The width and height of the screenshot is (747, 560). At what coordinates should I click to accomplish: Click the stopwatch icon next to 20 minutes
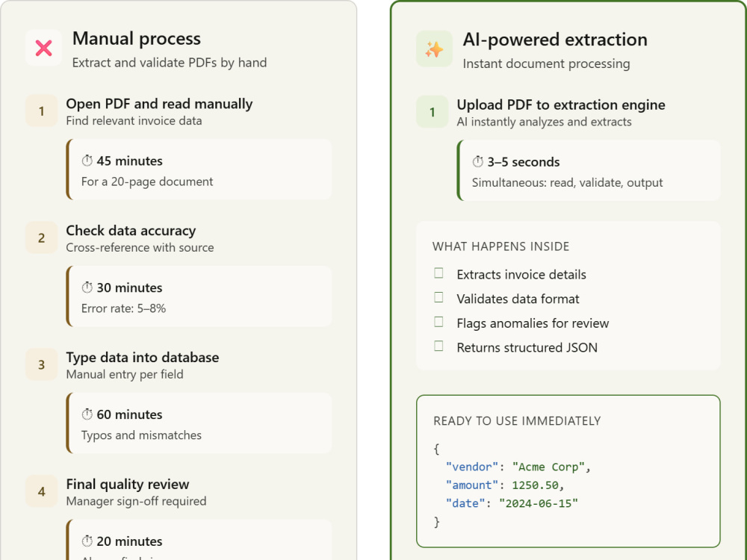[x=87, y=541]
